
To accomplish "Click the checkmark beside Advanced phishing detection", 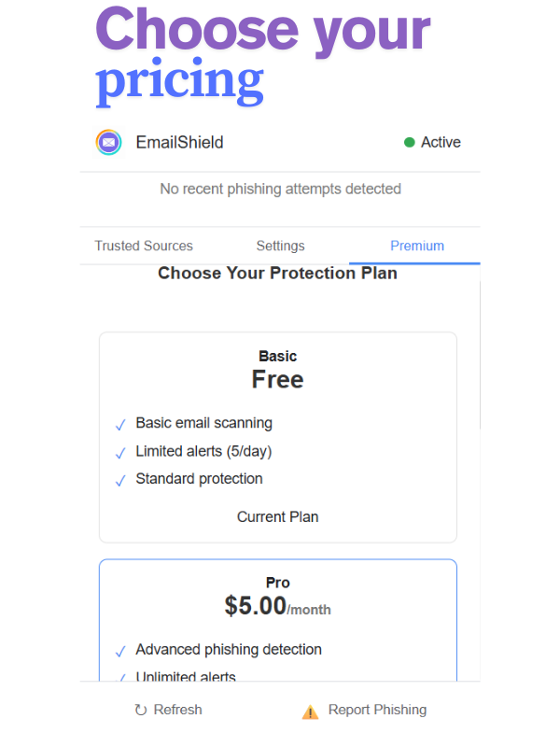I will tap(120, 651).
